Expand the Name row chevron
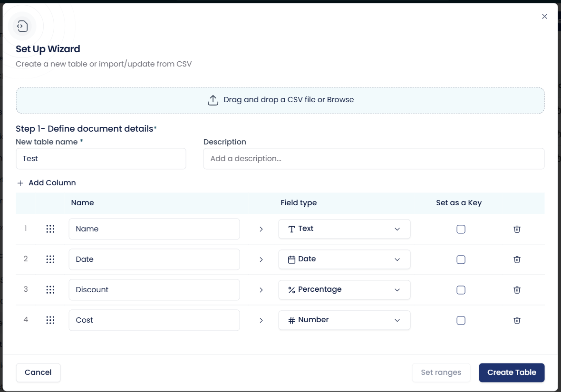Viewport: 561px width, 392px height. [261, 229]
